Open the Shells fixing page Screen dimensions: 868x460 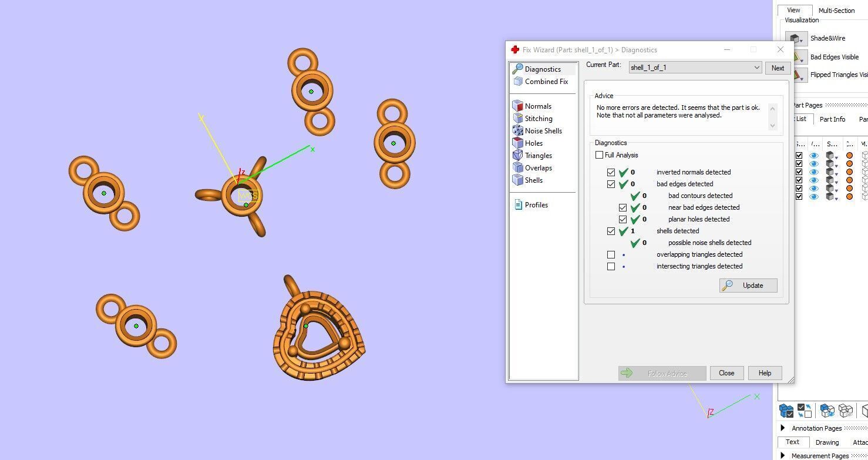(528, 180)
